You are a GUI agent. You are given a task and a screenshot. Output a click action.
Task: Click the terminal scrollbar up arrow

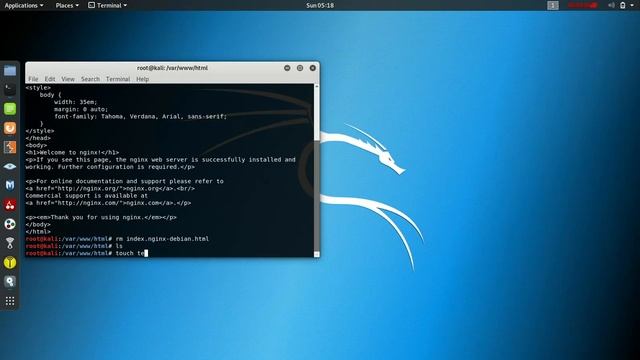(316, 87)
